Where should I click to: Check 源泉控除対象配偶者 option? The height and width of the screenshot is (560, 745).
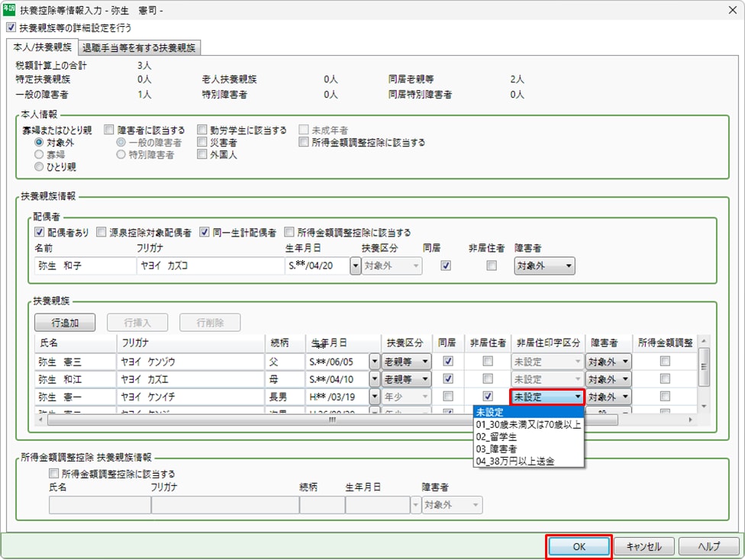[102, 232]
